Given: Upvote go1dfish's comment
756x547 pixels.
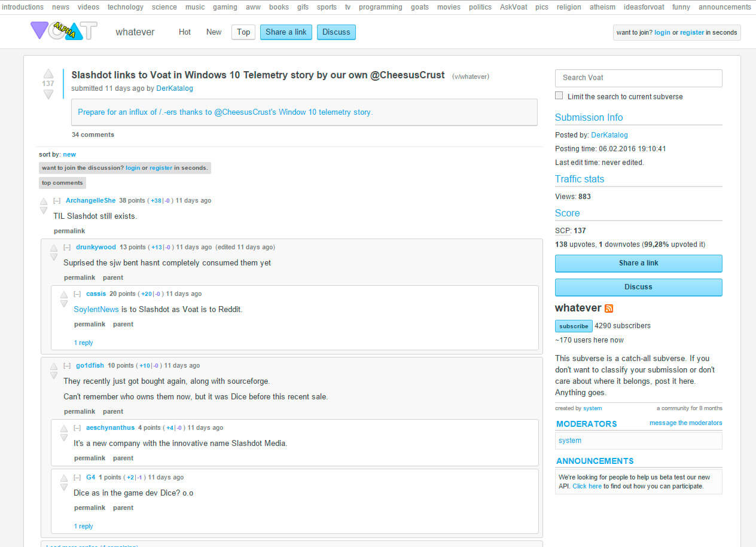Looking at the screenshot, I should (x=54, y=366).
